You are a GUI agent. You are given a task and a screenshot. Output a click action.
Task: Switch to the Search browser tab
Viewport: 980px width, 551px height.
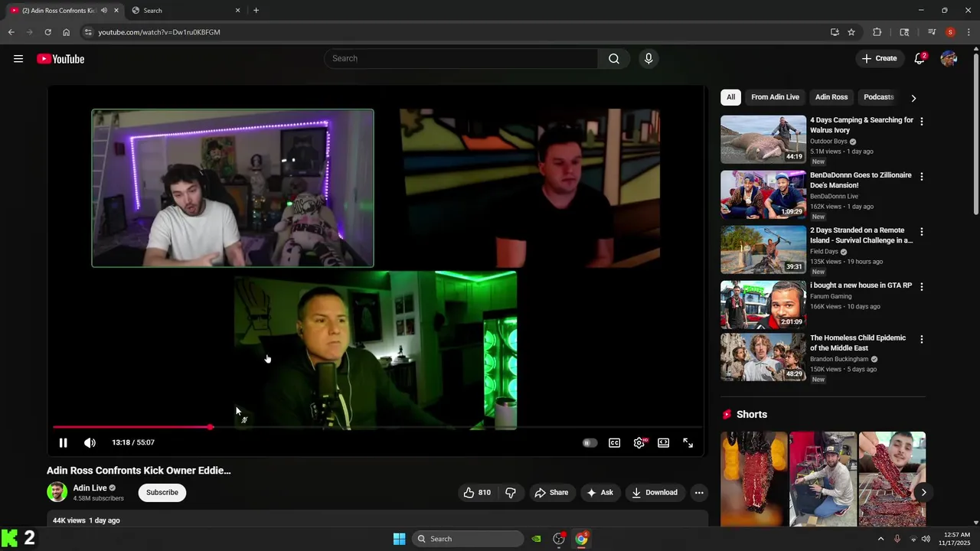click(x=184, y=11)
